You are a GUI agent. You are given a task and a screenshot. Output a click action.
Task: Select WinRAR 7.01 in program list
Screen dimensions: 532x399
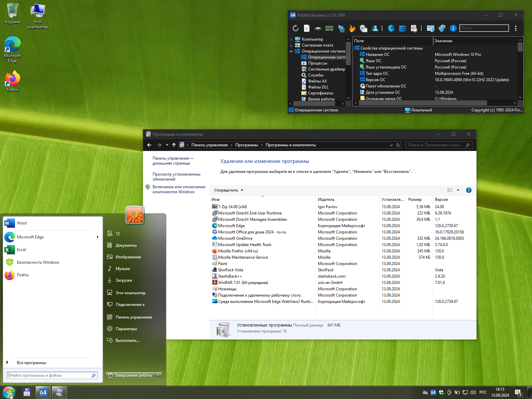tap(243, 283)
